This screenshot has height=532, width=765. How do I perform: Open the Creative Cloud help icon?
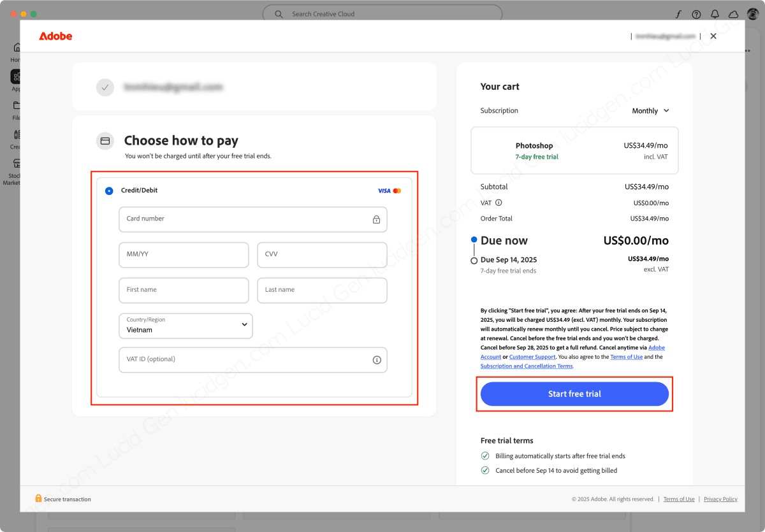696,14
